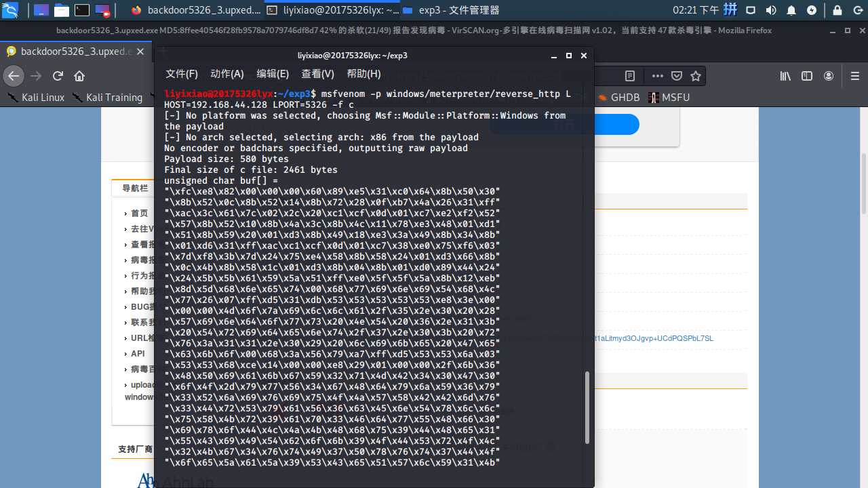The image size is (868, 488).
Task: Click the 支持厂商 heading on the webpage
Action: [136, 449]
